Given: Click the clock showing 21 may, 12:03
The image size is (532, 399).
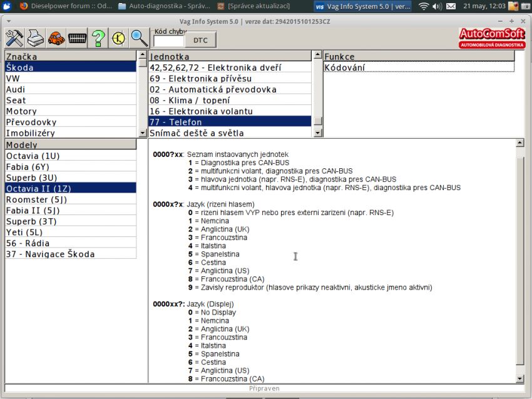Looking at the screenshot, I should click(x=484, y=6).
